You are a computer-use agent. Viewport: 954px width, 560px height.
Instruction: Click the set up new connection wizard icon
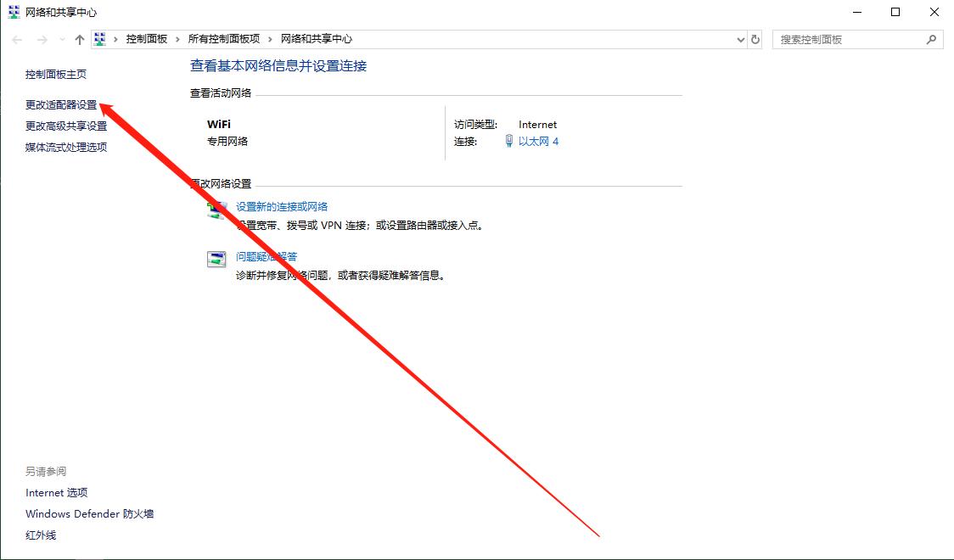(x=217, y=210)
